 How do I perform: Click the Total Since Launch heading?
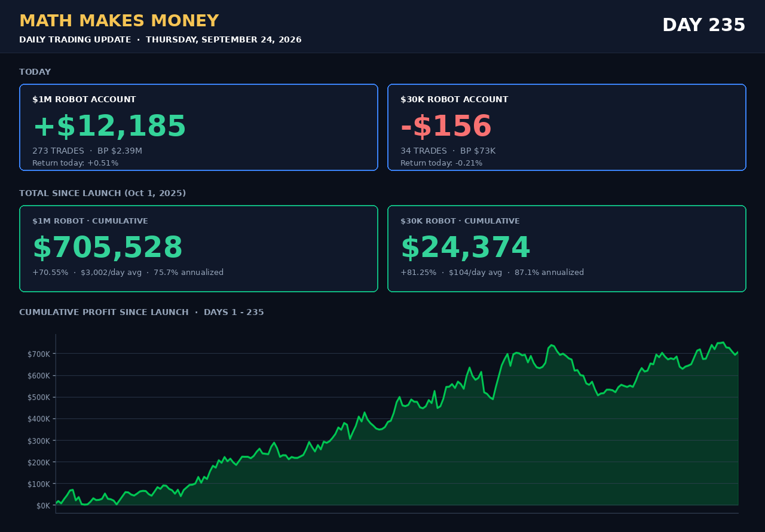(102, 194)
